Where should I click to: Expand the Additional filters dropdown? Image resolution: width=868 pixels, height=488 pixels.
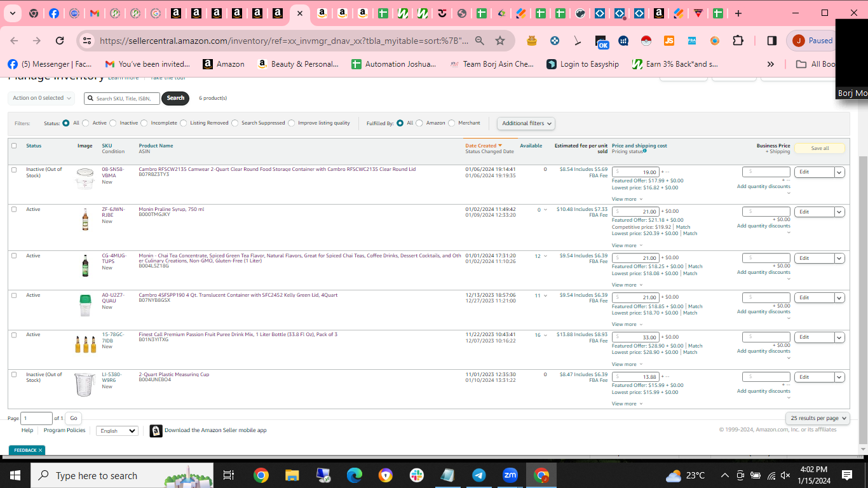(x=526, y=123)
